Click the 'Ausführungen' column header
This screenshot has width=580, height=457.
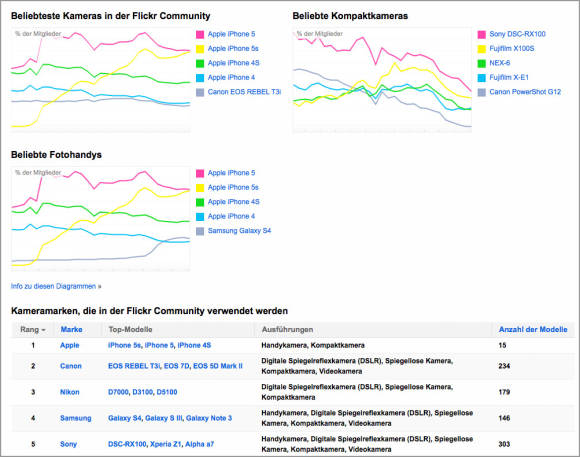click(287, 329)
